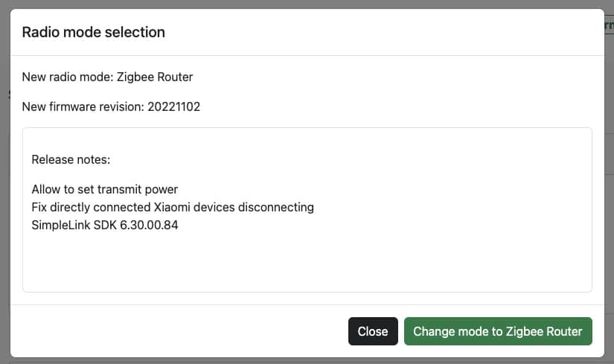Click the firmware revision number 20221102
Image resolution: width=614 pixels, height=364 pixels.
(174, 106)
